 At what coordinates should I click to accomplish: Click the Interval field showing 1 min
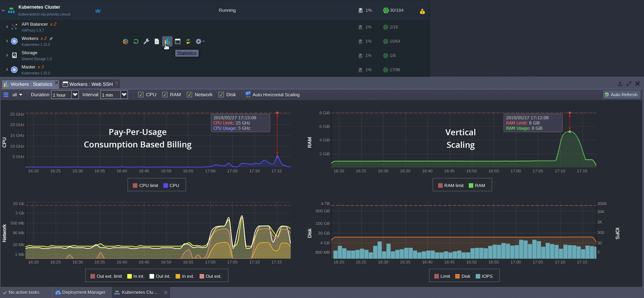click(x=111, y=95)
